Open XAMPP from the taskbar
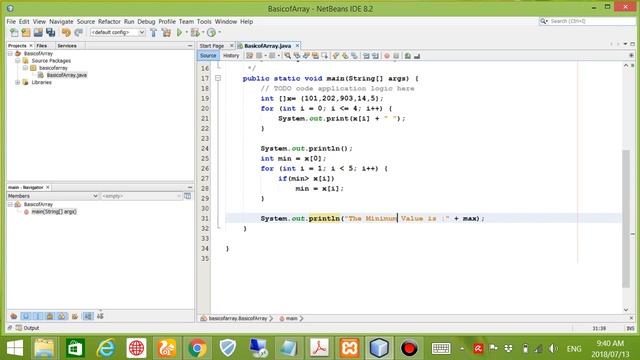Viewport: 640px width, 360px height. point(349,348)
